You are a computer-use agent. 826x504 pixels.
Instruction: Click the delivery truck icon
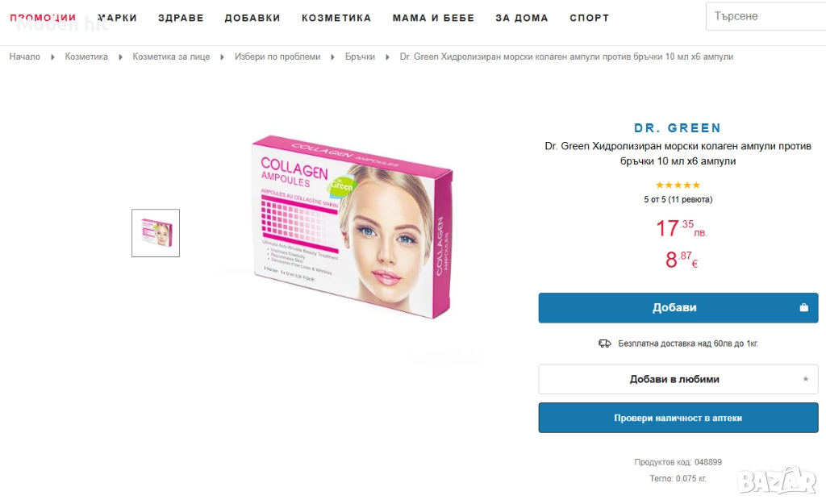pyautogui.click(x=604, y=344)
